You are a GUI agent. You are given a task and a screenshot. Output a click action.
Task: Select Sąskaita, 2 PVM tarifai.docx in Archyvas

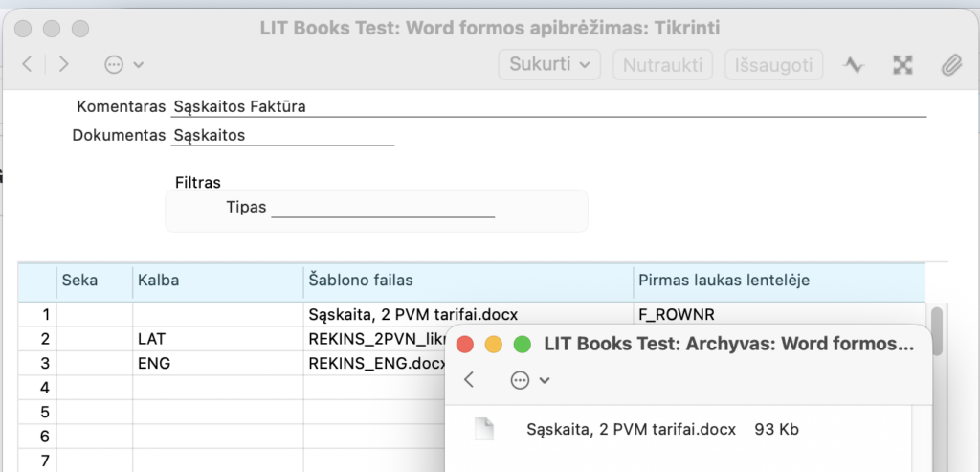(x=632, y=430)
